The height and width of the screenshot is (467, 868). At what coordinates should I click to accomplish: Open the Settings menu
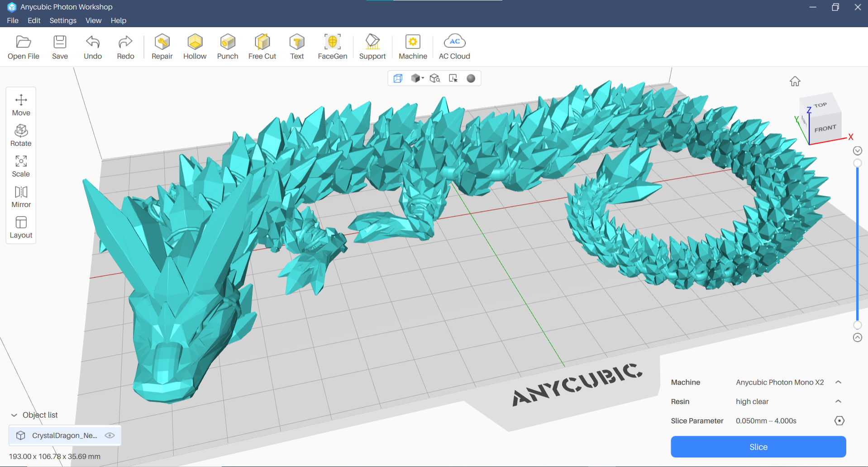[63, 20]
